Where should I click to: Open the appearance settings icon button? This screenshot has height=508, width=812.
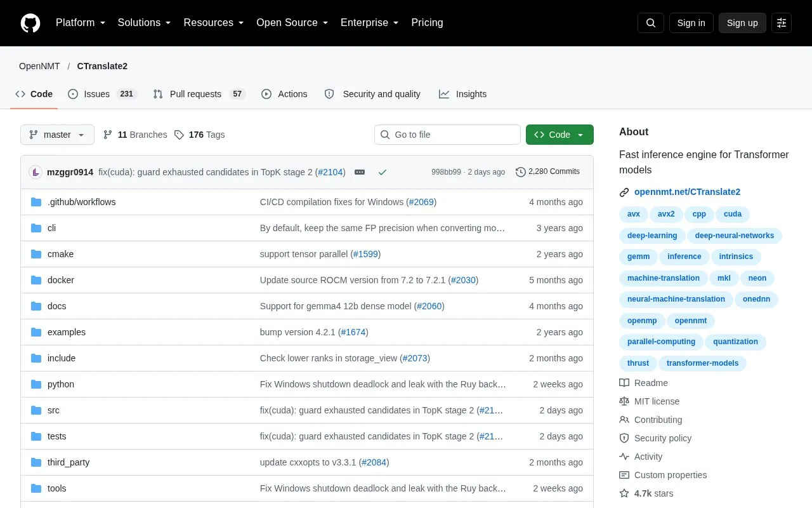pyautogui.click(x=782, y=23)
